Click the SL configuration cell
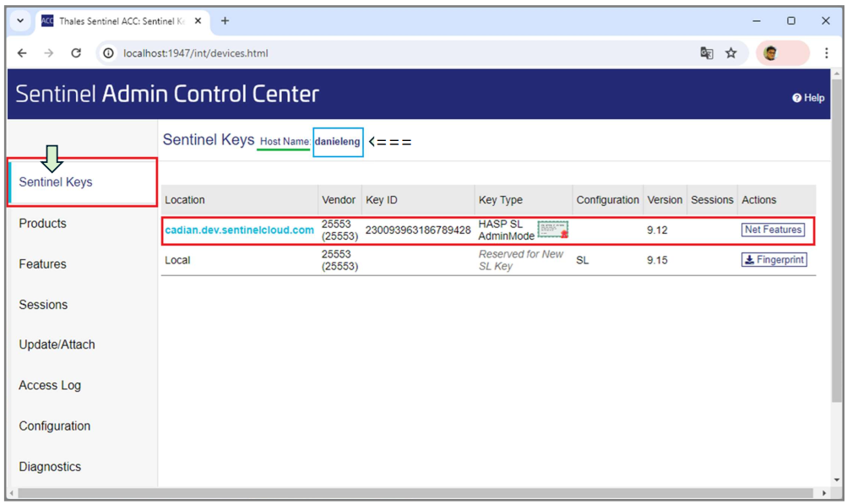Viewport: 847px width, 504px height. pyautogui.click(x=583, y=260)
